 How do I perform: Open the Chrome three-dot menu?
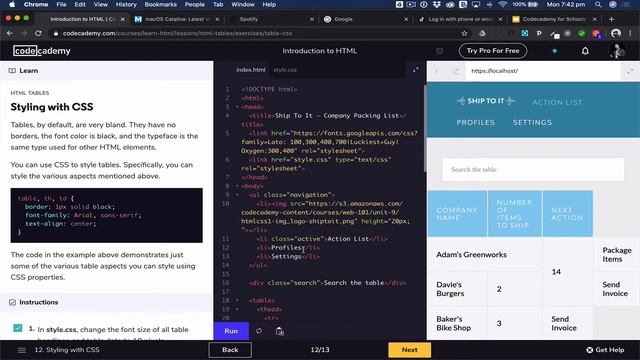[631, 33]
